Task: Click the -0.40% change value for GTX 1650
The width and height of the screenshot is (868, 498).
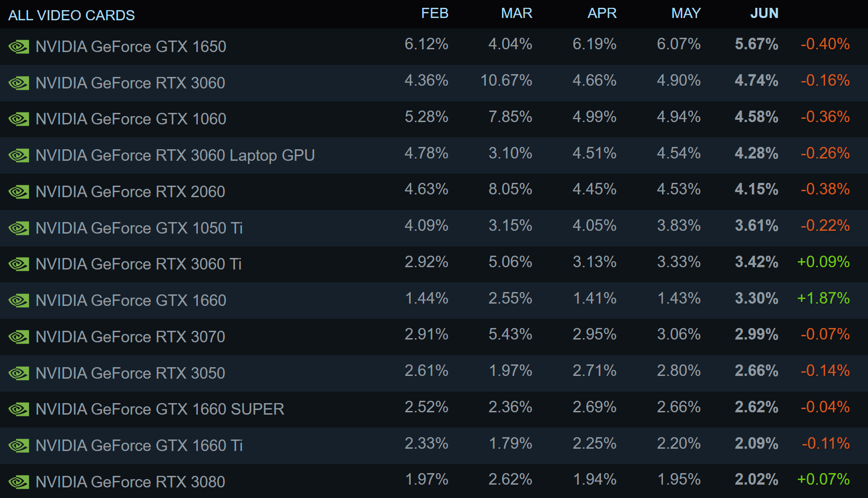Action: click(825, 44)
